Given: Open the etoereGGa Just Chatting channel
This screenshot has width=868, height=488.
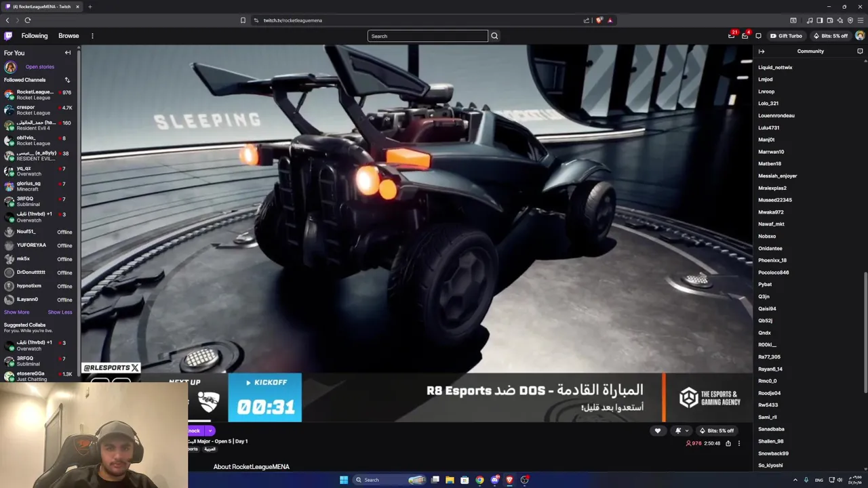Looking at the screenshot, I should [x=38, y=376].
